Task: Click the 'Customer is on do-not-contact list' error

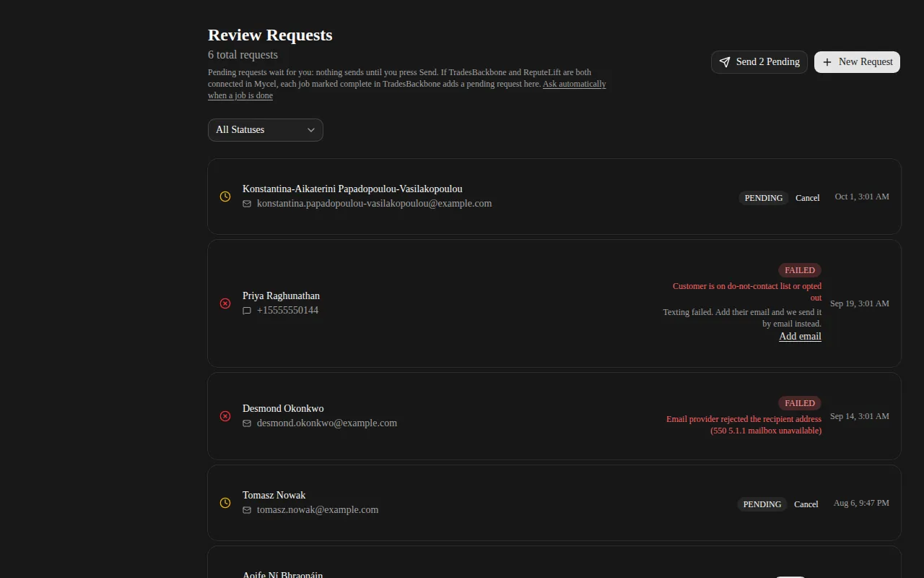Action: [x=747, y=292]
